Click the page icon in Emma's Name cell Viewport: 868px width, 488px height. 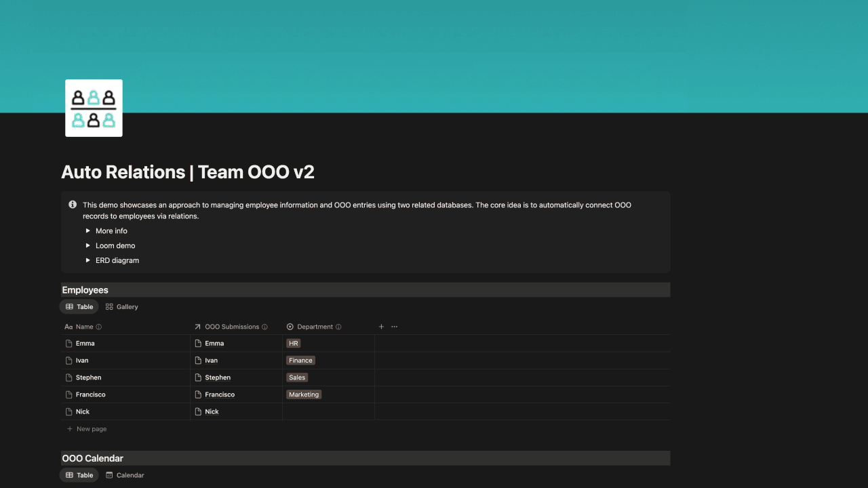[x=68, y=344]
